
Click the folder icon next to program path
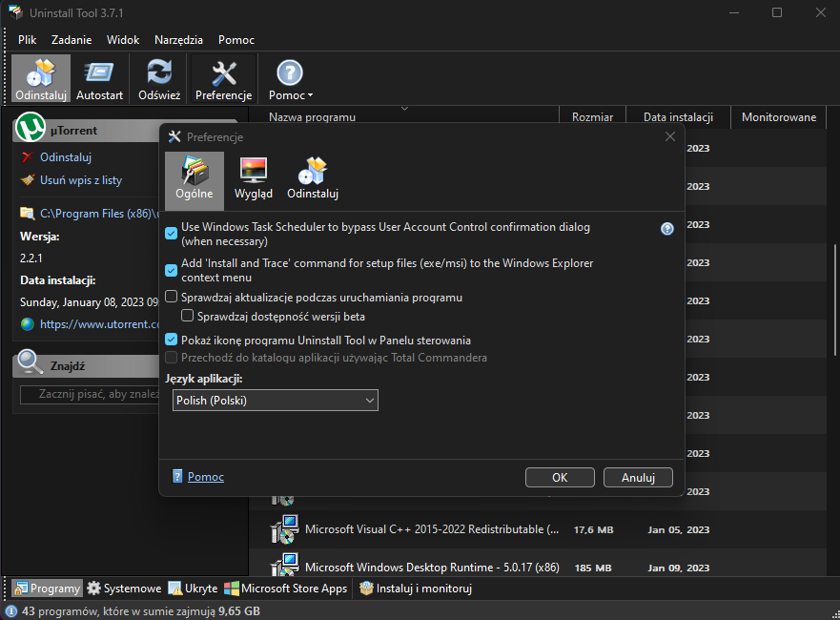tap(28, 214)
